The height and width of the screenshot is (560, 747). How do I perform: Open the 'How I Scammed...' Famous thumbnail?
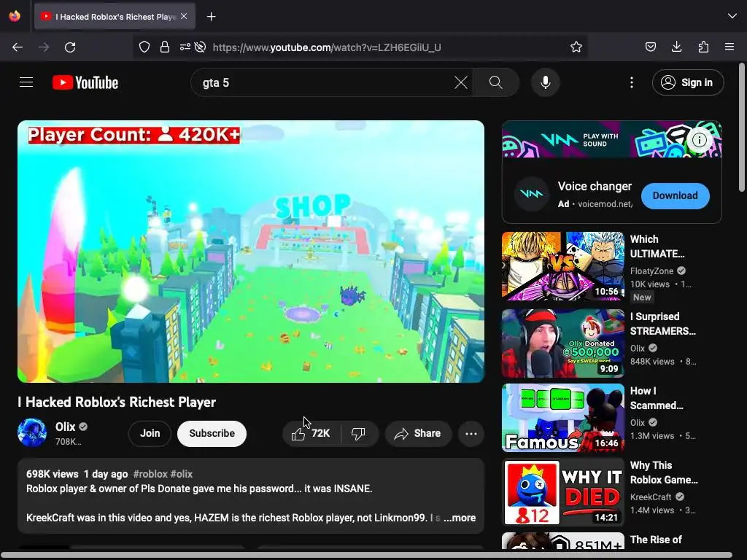[562, 418]
